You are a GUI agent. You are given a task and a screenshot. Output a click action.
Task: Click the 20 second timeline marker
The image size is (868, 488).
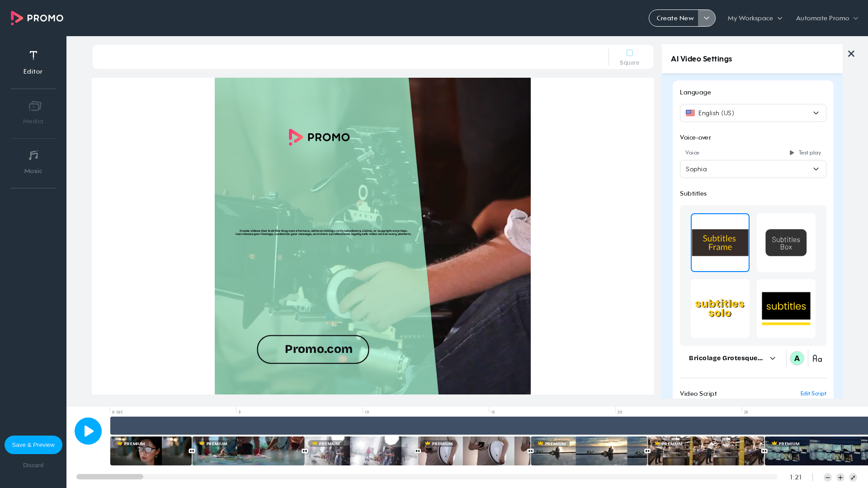[619, 412]
